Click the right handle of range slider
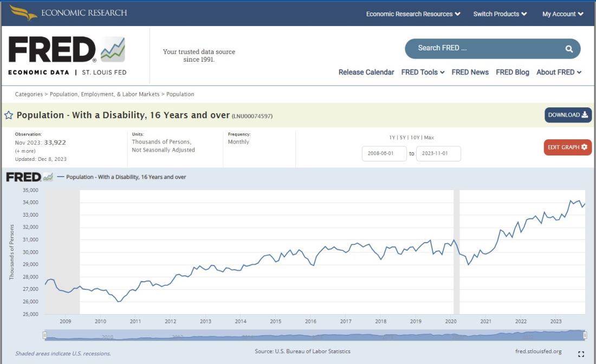This screenshot has height=364, width=596. coord(585,335)
